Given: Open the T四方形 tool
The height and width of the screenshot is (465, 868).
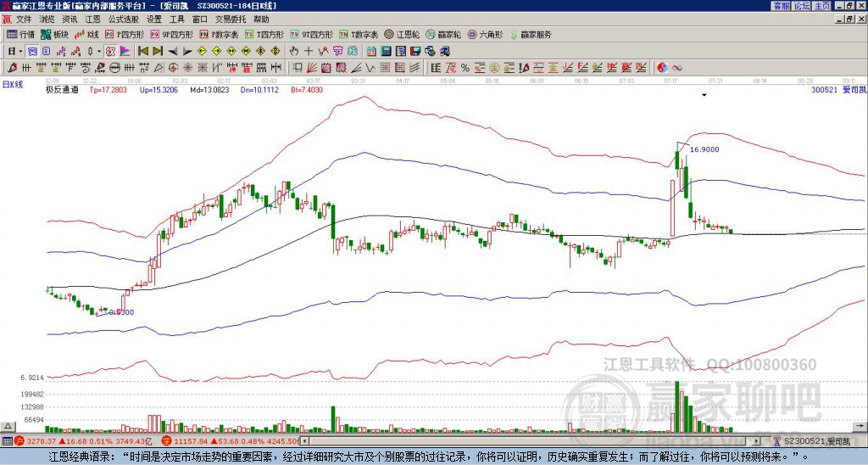Looking at the screenshot, I should (264, 34).
